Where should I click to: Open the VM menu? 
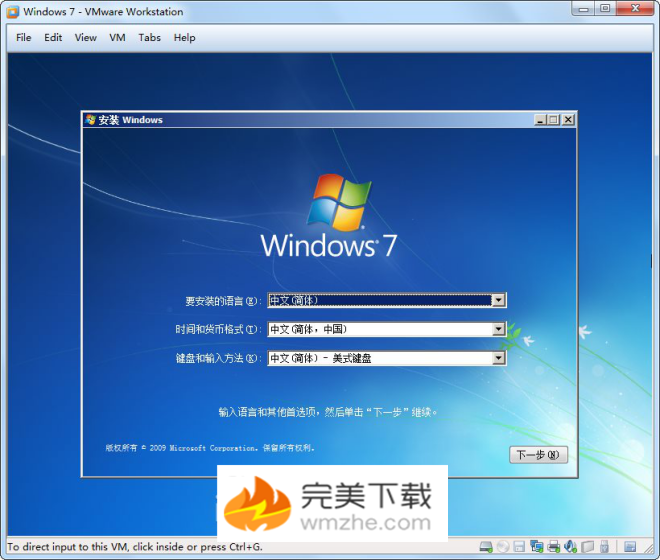[x=117, y=37]
